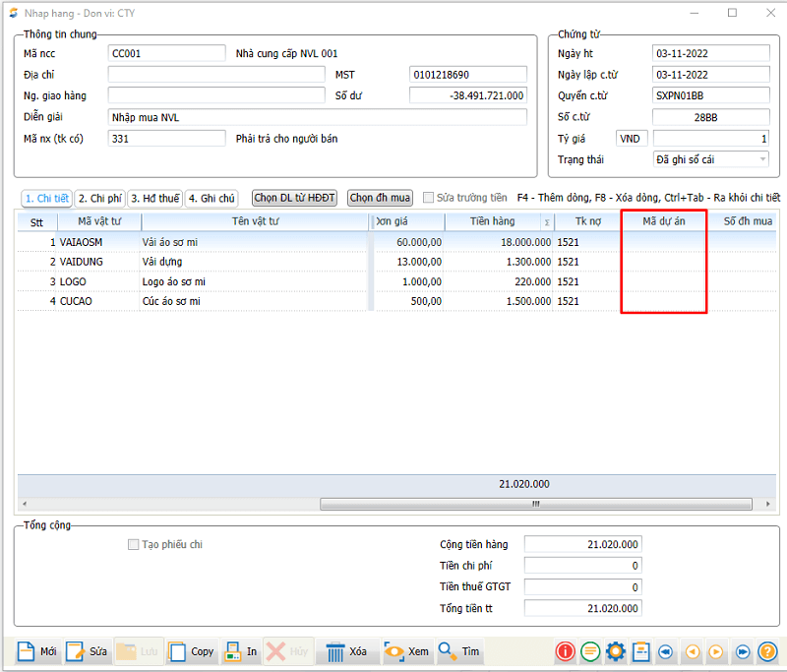Image resolution: width=787 pixels, height=672 pixels.
Task: Tick the Tạo phiếu chi checkbox
Action: tap(133, 544)
